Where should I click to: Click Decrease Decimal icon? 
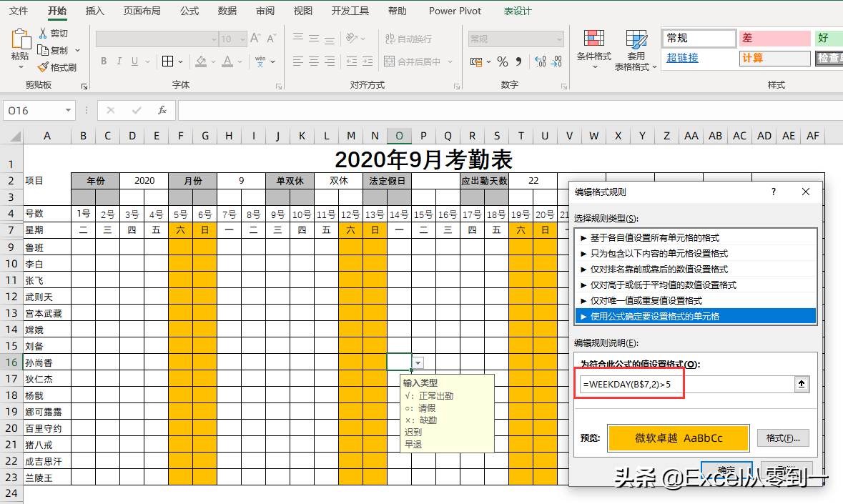point(557,61)
